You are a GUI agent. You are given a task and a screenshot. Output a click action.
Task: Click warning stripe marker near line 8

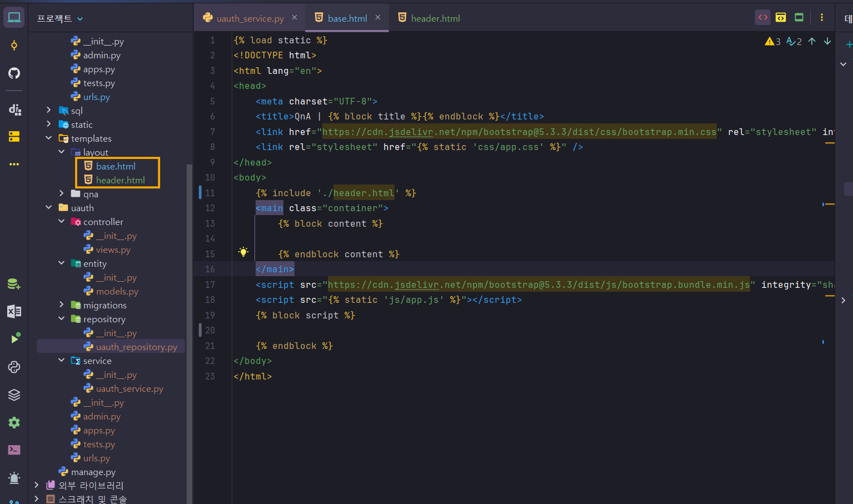[x=830, y=143]
